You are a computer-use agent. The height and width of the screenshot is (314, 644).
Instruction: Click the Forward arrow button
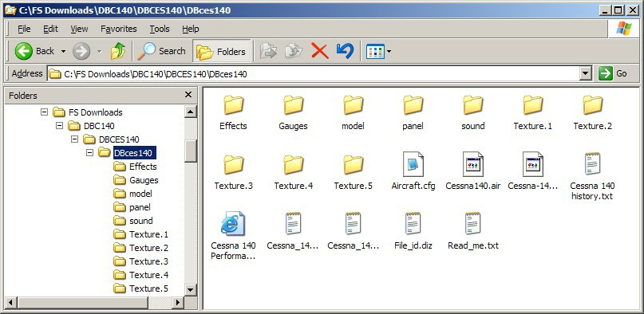81,51
